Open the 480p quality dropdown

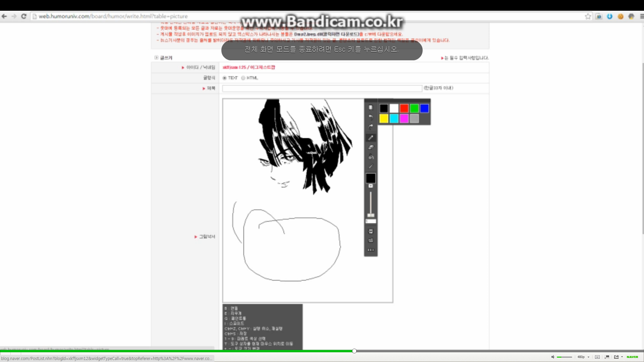click(x=583, y=357)
